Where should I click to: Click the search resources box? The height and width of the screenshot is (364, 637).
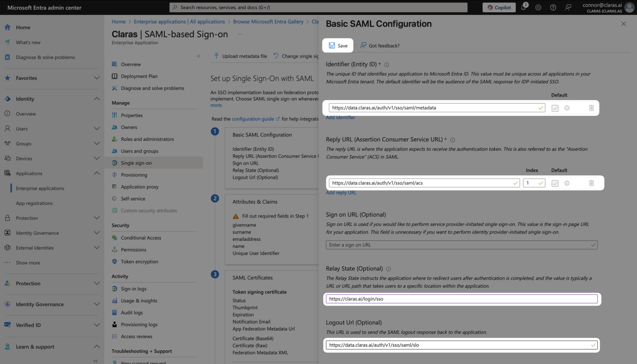click(x=318, y=8)
